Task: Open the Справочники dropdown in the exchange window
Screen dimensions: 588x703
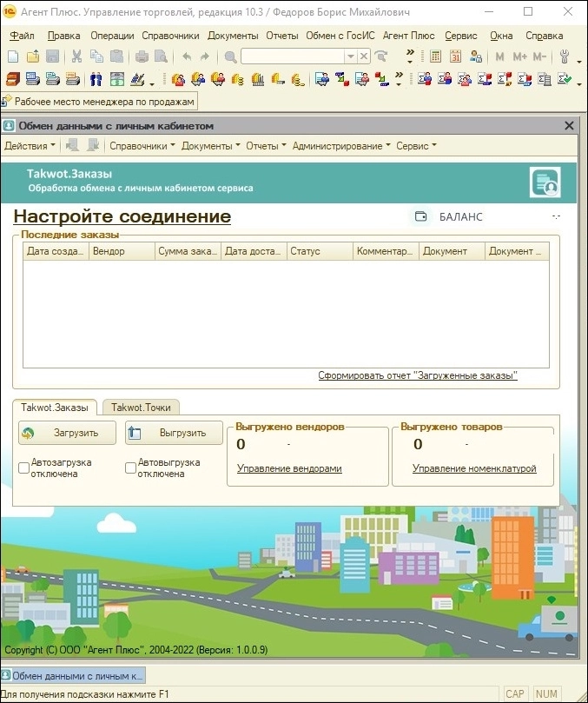Action: [142, 146]
